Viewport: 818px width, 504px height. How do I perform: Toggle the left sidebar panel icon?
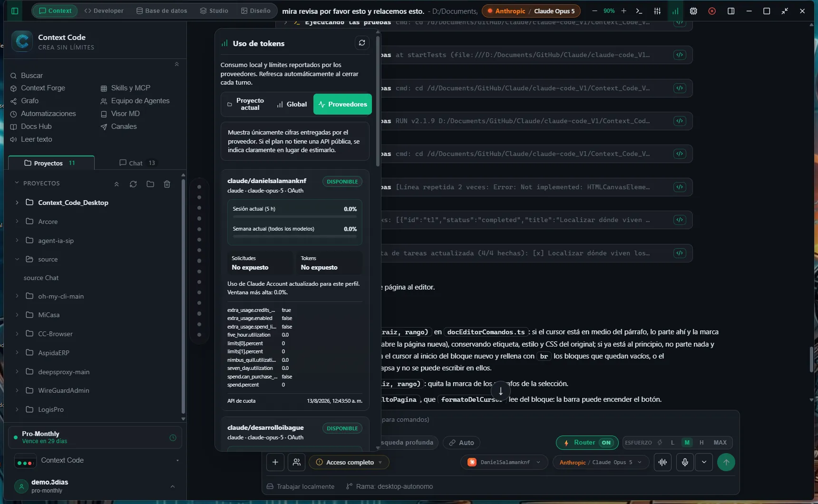(x=15, y=11)
